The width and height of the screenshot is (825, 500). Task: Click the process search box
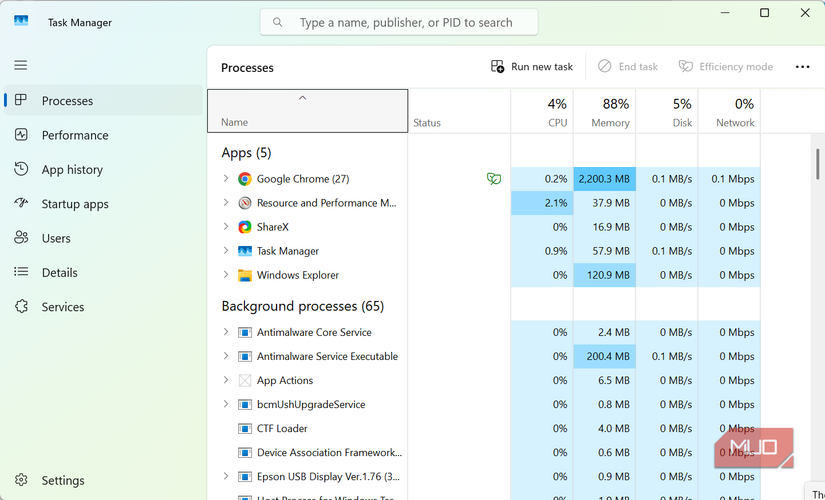pos(400,22)
